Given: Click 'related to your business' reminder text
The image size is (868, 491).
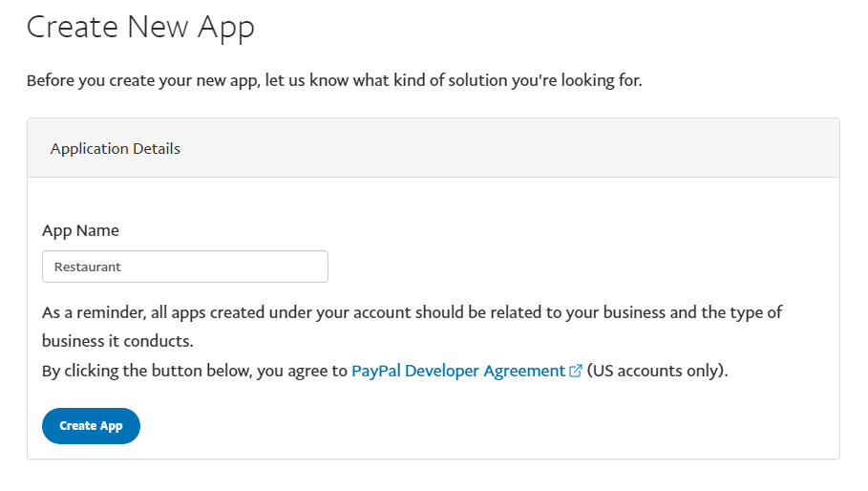Looking at the screenshot, I should [x=535, y=312].
